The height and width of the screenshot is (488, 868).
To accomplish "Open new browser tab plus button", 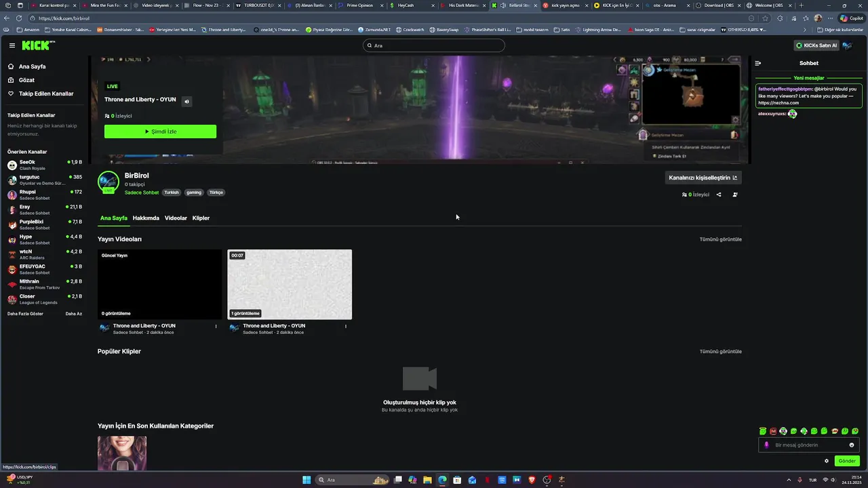I will (x=801, y=5).
